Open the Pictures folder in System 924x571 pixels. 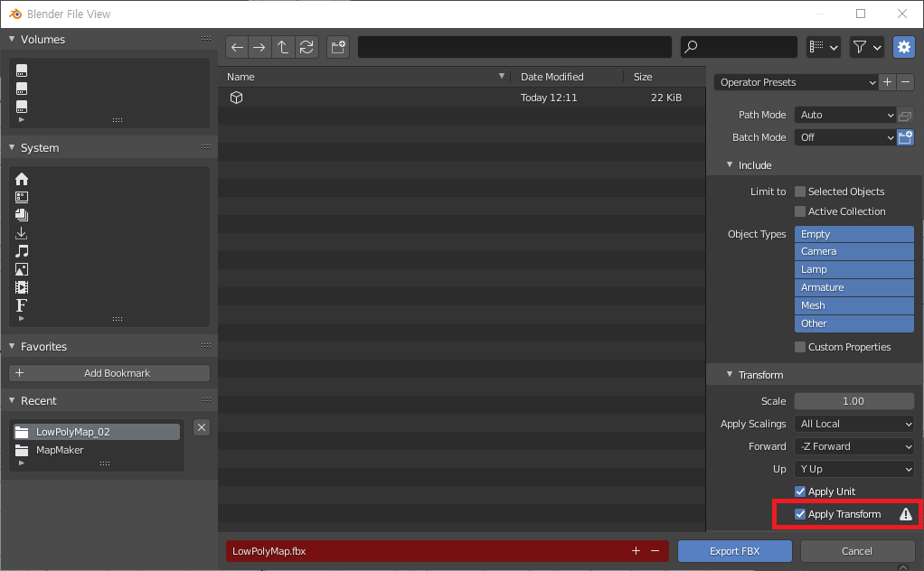22,269
